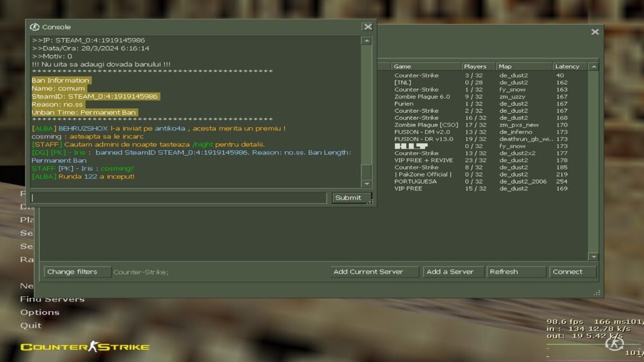
Task: Close the server browser window
Action: (x=595, y=32)
